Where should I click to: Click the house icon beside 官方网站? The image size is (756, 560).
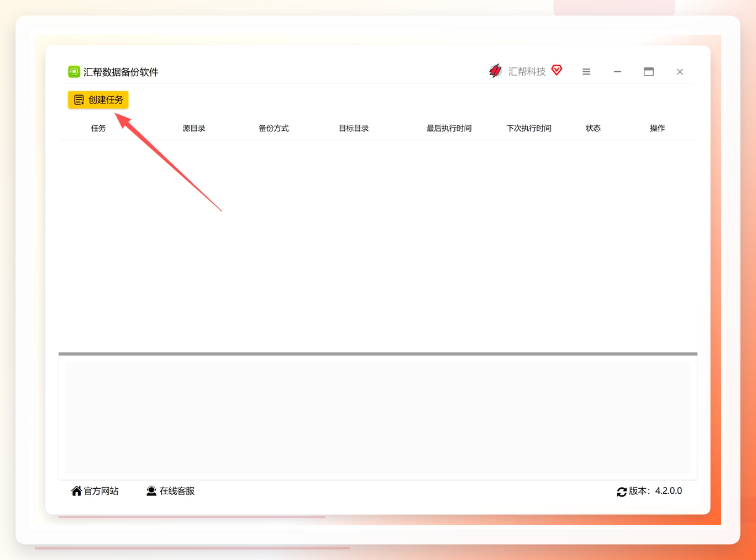[x=76, y=491]
